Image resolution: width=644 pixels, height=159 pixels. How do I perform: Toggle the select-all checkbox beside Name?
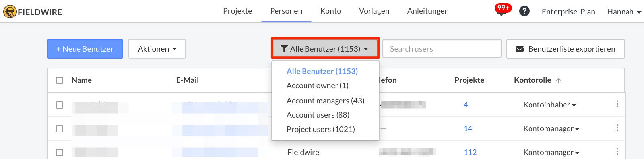[60, 80]
